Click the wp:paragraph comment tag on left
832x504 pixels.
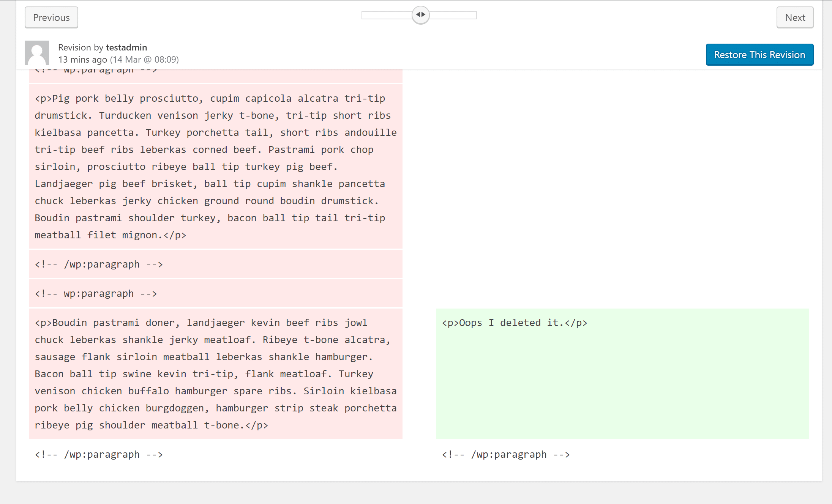[97, 293]
